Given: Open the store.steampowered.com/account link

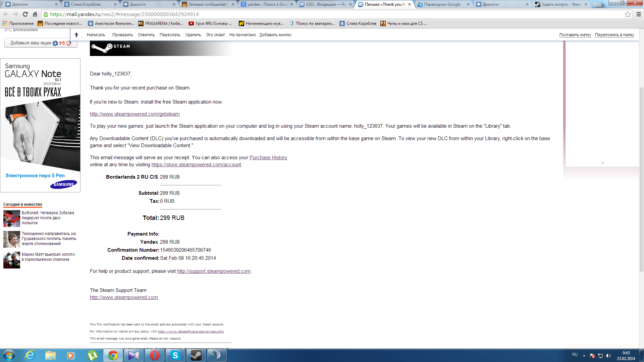Looking at the screenshot, I should (x=196, y=165).
